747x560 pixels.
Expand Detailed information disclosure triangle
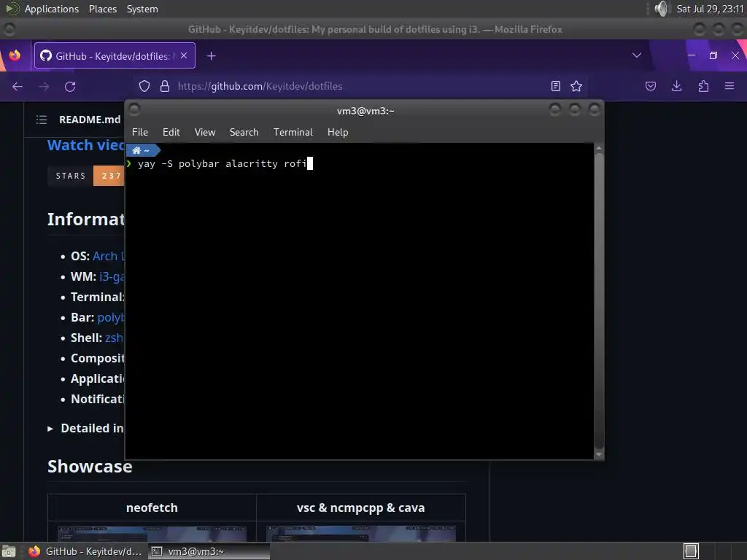(50, 429)
